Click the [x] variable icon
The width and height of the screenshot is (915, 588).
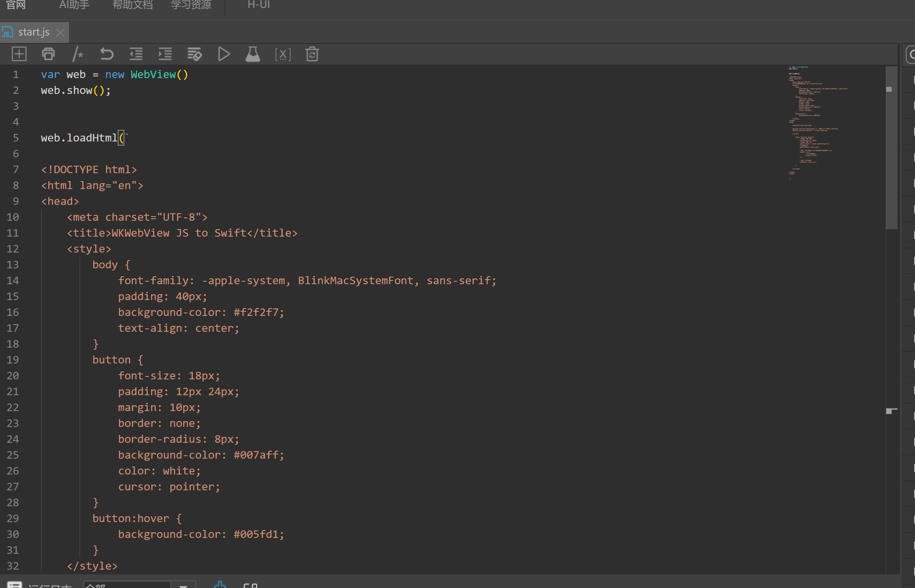pos(283,54)
